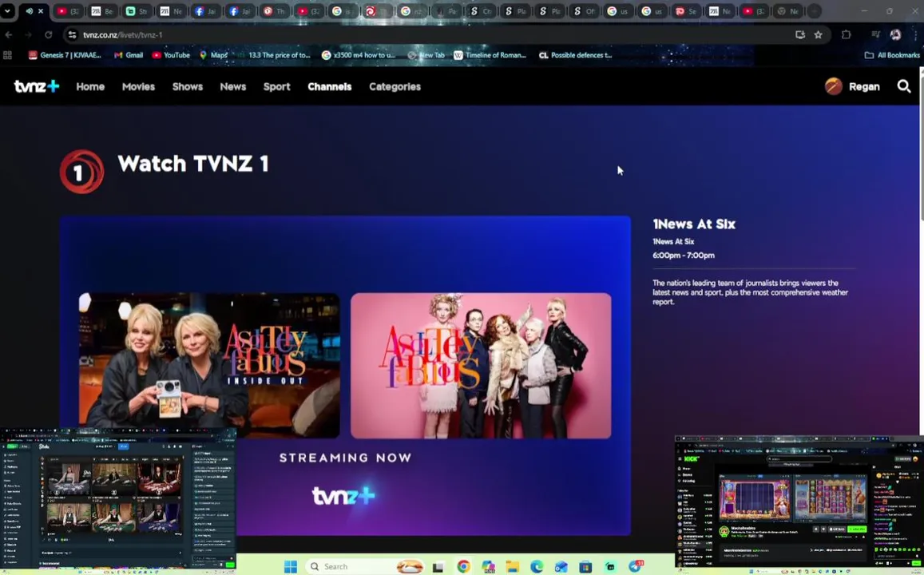Viewport: 924px width, 575px height.
Task: Open the 'Possible defences t...' bookmark
Action: 576,55
